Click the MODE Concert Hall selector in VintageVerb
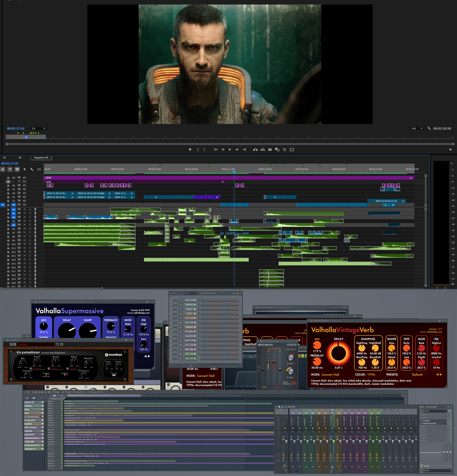The height and width of the screenshot is (476, 457). 330,375
